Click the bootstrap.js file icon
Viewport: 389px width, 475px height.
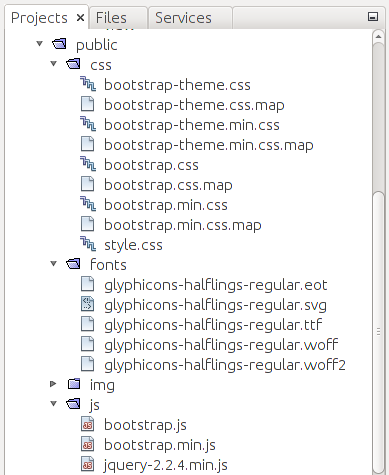pyautogui.click(x=88, y=424)
